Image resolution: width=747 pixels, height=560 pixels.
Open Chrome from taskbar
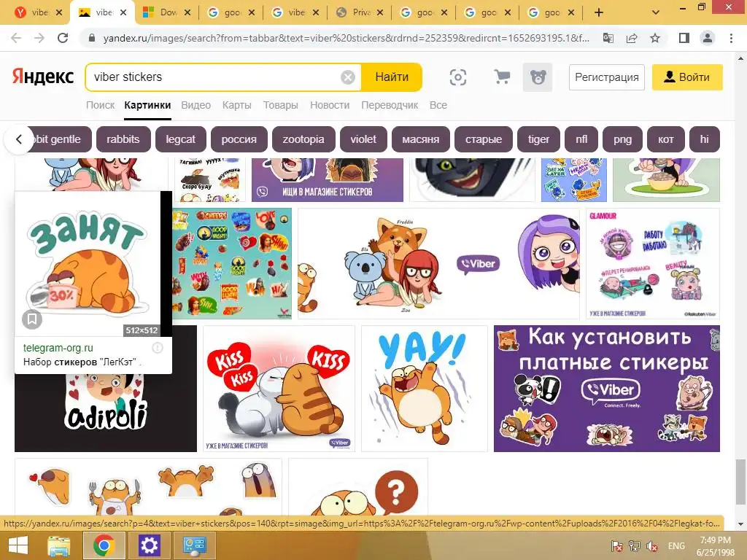point(104,545)
